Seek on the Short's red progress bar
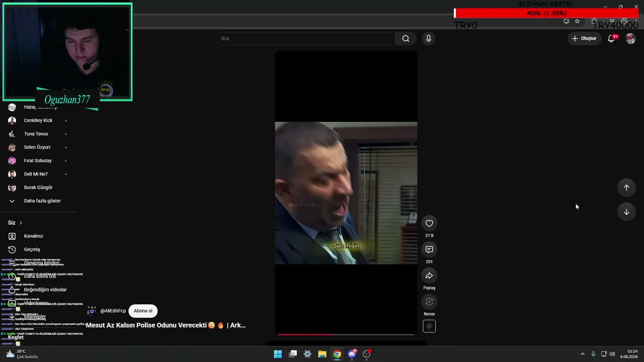 pyautogui.click(x=346, y=334)
